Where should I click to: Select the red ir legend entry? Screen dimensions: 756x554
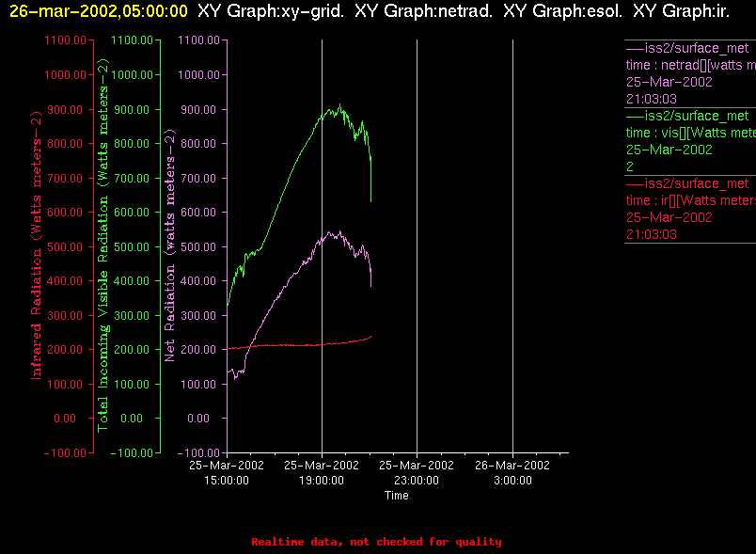point(690,209)
